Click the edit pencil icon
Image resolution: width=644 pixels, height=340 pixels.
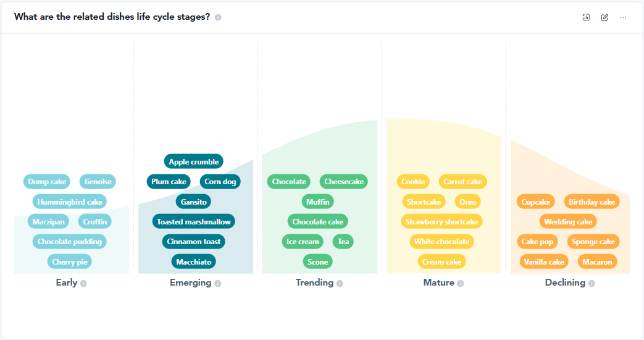[604, 17]
